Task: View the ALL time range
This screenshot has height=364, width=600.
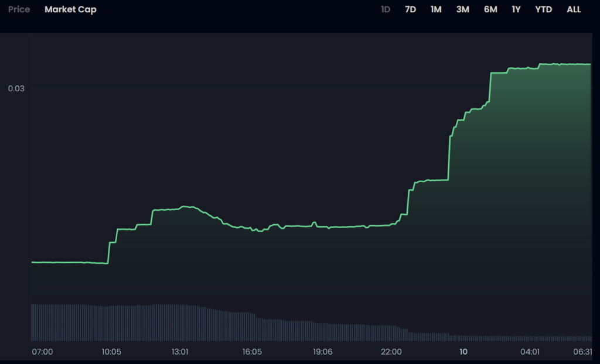Action: 574,9
